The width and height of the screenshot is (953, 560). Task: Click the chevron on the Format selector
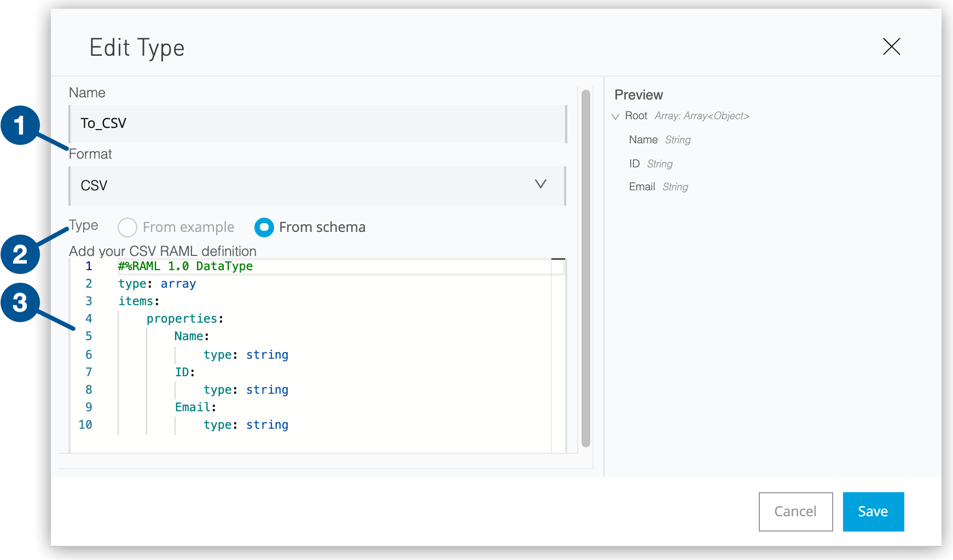click(x=541, y=185)
